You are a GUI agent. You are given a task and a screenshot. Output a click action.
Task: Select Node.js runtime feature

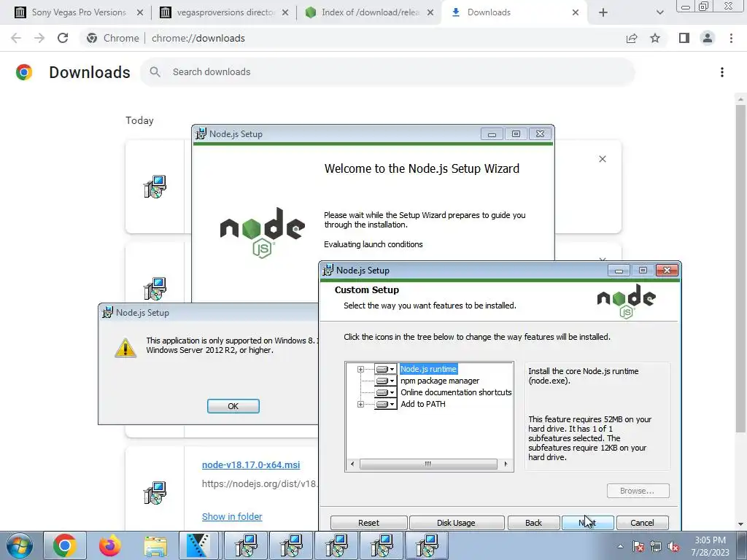[x=428, y=369]
